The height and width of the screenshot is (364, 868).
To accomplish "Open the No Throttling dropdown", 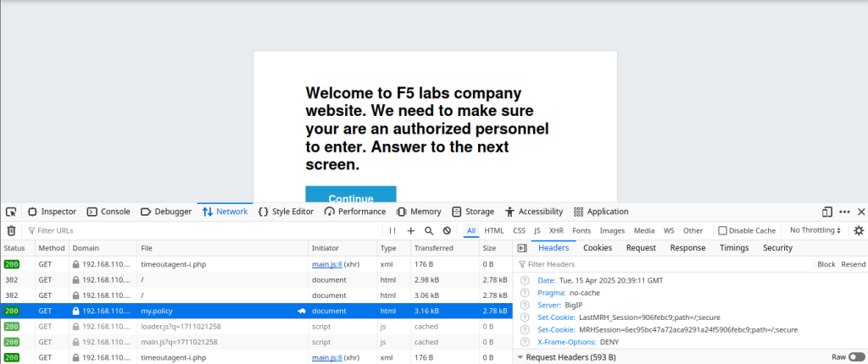I will point(815,230).
